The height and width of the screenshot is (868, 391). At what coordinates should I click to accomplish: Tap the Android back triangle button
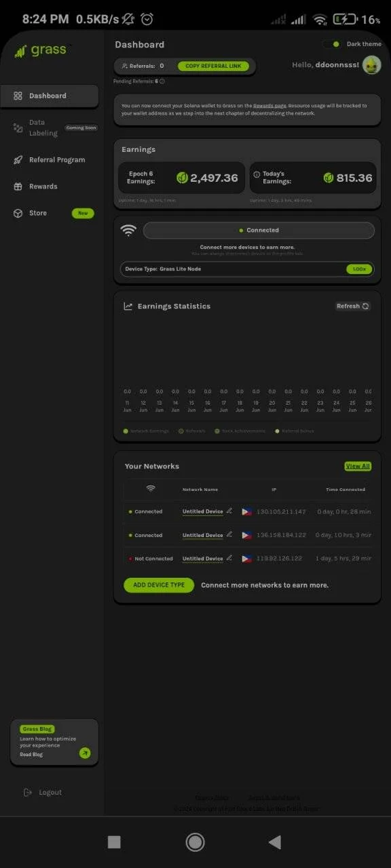275,842
